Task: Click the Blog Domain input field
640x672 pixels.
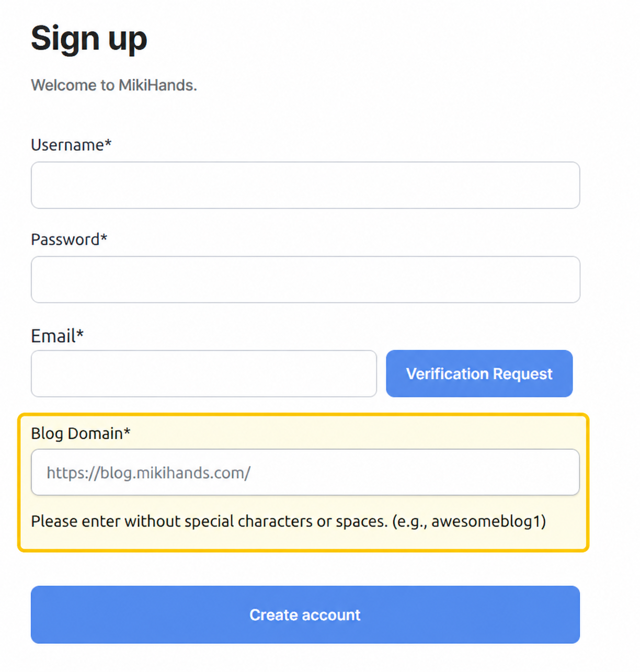Action: point(305,472)
